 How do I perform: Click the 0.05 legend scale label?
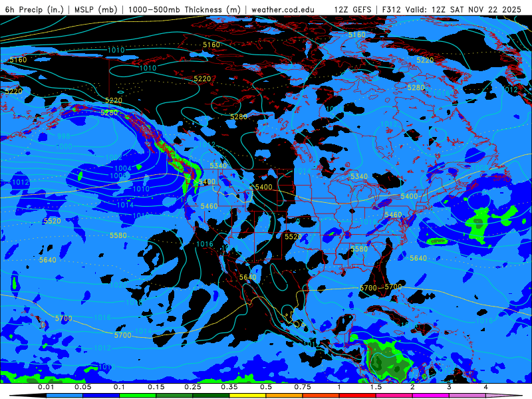[82, 387]
